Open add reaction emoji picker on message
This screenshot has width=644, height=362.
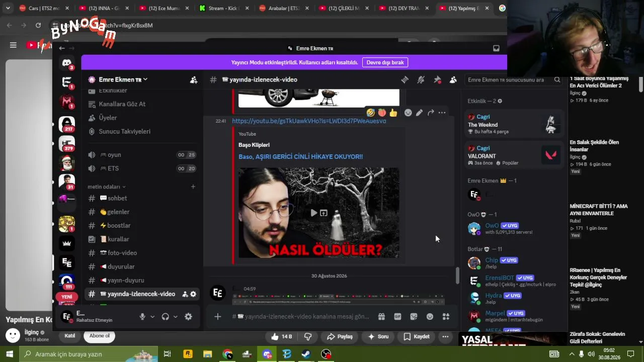pyautogui.click(x=408, y=113)
